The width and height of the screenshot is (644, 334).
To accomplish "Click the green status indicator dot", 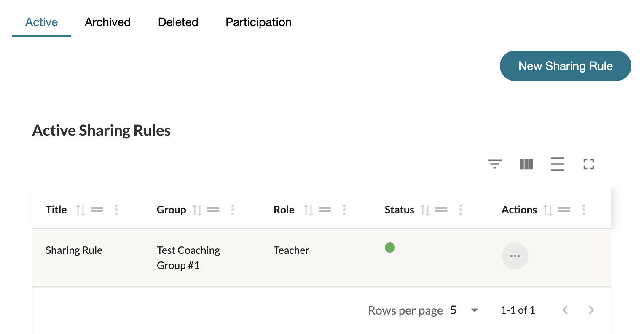I will click(x=390, y=248).
